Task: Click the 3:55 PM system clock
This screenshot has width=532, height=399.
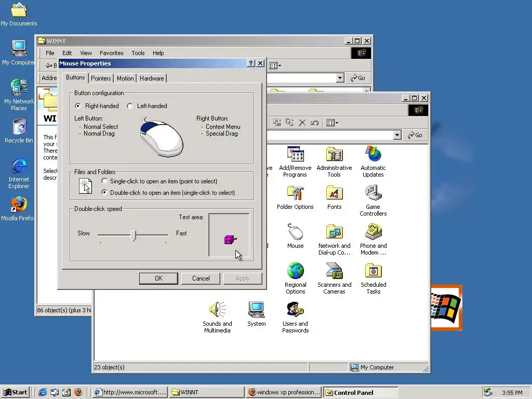Action: (512, 393)
